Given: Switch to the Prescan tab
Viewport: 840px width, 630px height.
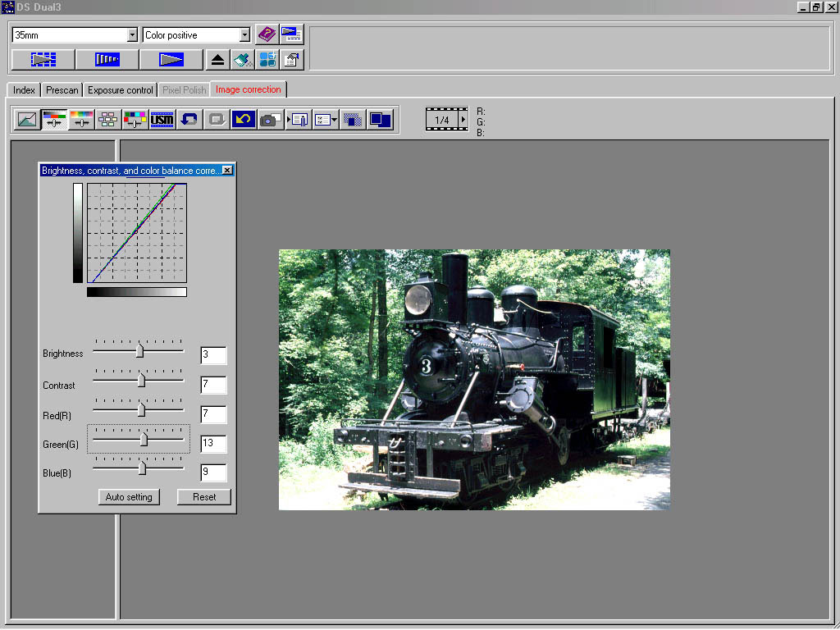Looking at the screenshot, I should (x=62, y=90).
